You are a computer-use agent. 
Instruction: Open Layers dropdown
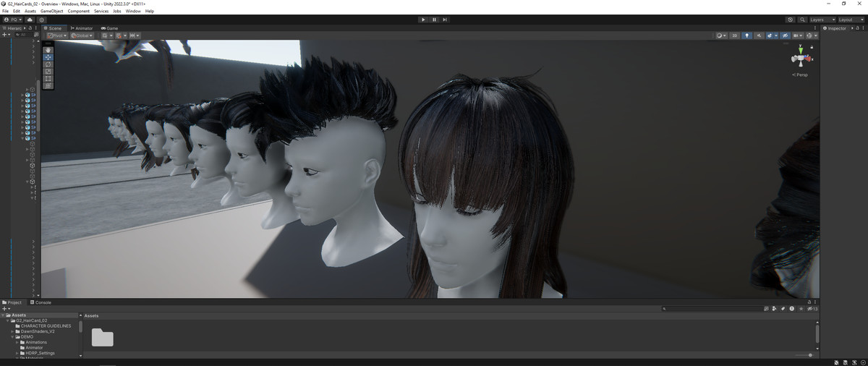click(x=822, y=20)
